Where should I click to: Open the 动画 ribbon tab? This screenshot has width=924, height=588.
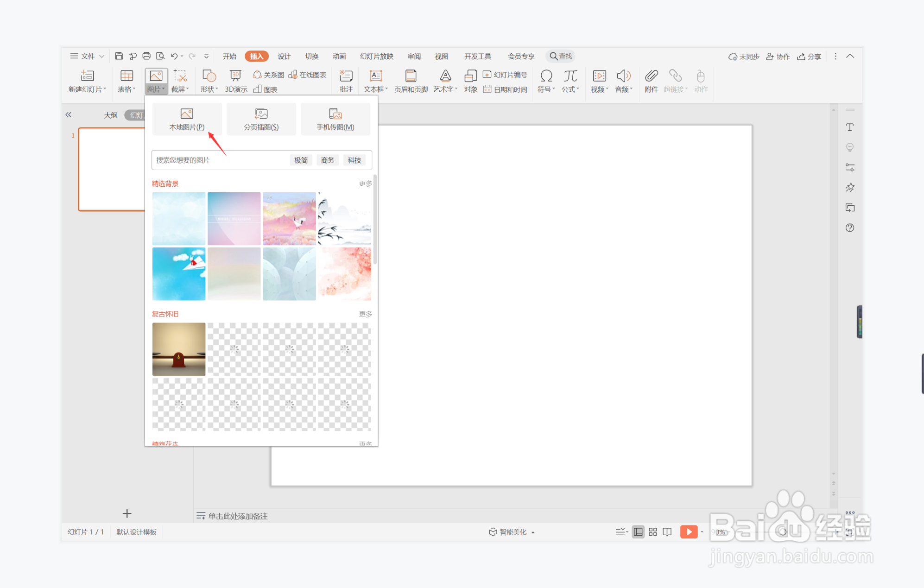[x=339, y=56]
